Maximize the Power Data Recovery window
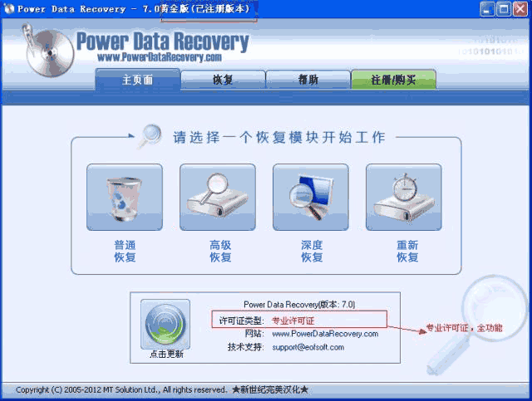The image size is (532, 401). (504, 9)
